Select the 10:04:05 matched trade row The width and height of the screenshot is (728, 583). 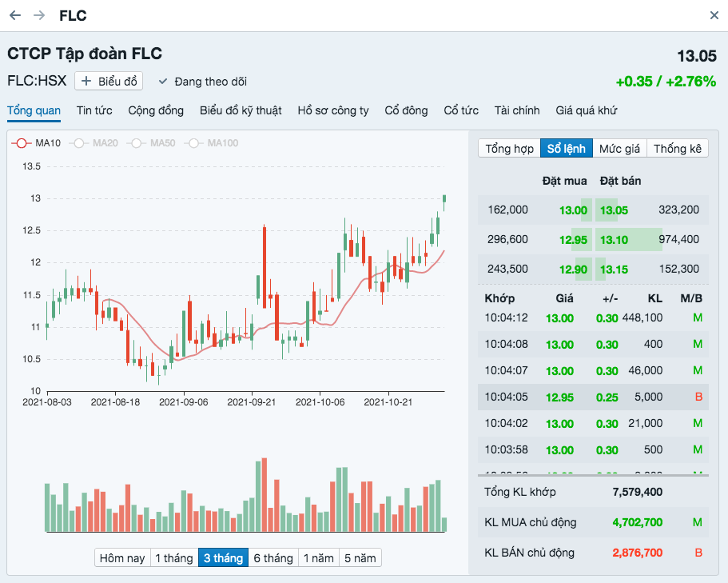point(594,397)
